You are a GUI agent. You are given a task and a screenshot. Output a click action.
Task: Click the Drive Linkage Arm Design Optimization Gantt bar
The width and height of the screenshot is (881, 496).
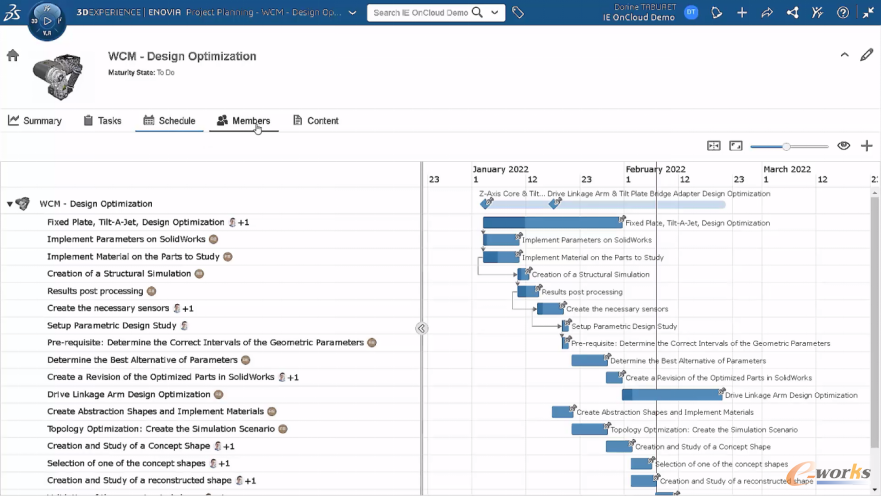(671, 395)
